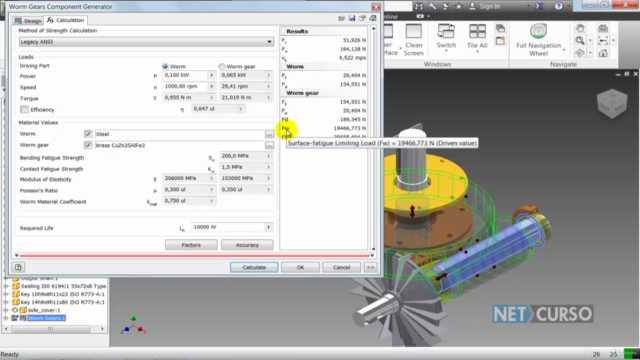The width and height of the screenshot is (640, 360).
Task: Select the Zoom magnifier tool
Action: [580, 40]
